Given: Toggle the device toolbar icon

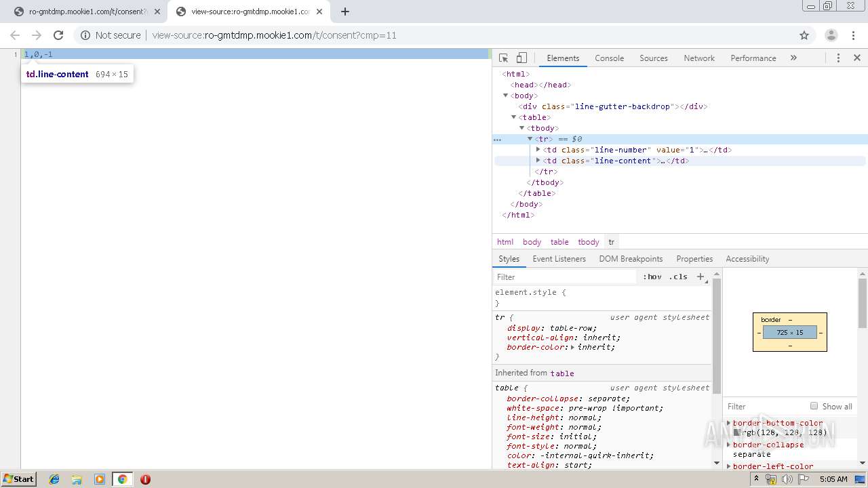Looking at the screenshot, I should pos(521,58).
